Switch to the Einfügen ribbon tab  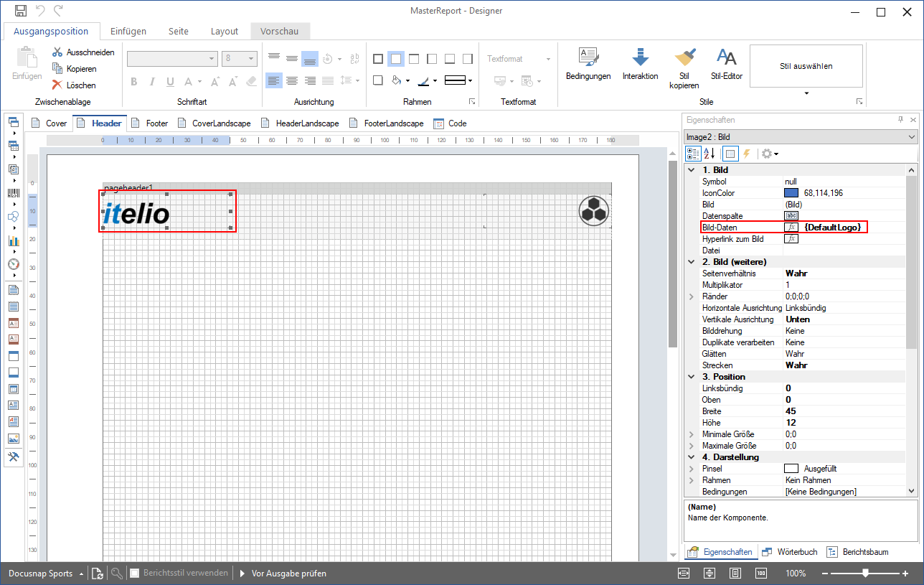(x=128, y=32)
